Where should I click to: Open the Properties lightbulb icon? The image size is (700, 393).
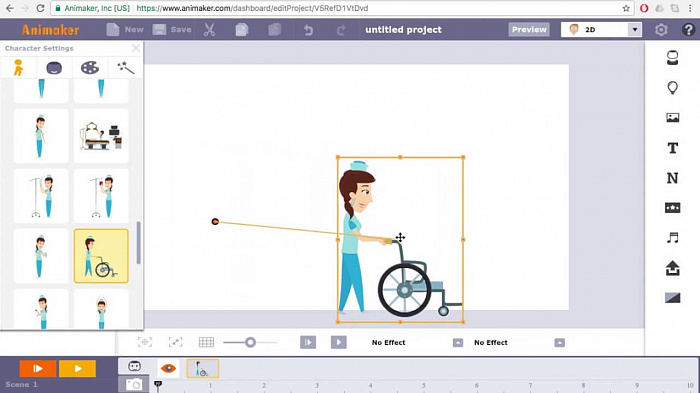(x=672, y=88)
